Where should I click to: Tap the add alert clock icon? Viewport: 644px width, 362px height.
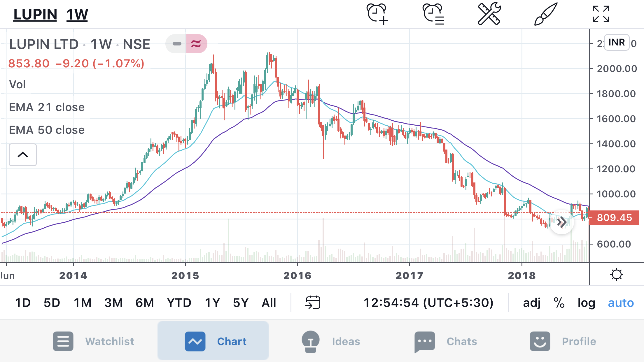click(x=377, y=14)
